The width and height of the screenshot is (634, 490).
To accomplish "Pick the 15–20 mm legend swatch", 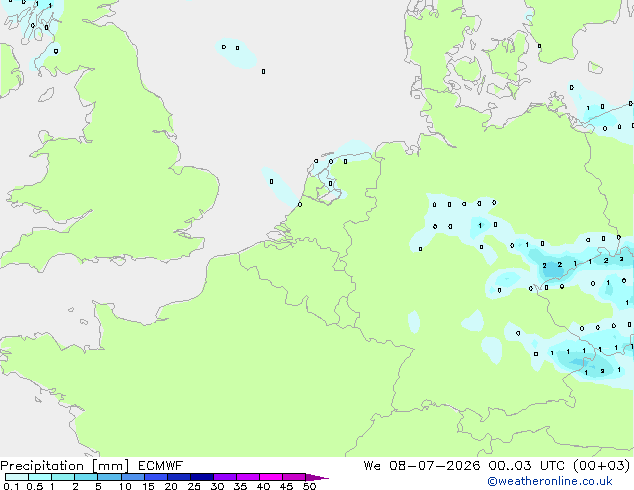I will point(156,477).
